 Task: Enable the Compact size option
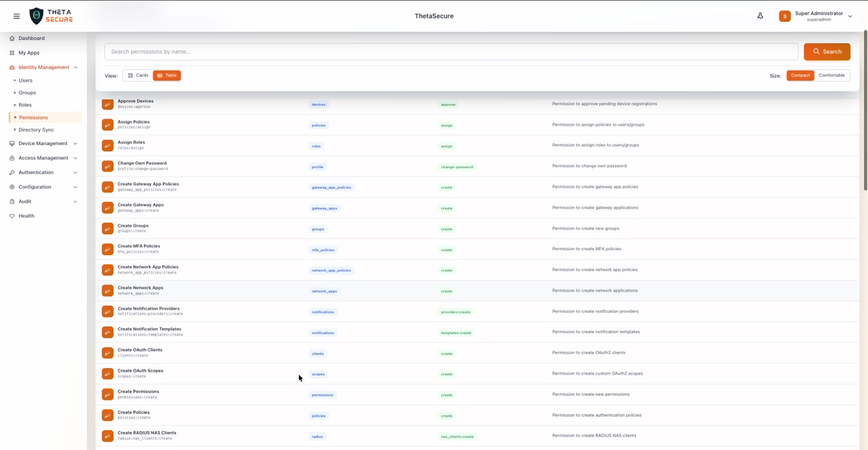click(x=800, y=75)
